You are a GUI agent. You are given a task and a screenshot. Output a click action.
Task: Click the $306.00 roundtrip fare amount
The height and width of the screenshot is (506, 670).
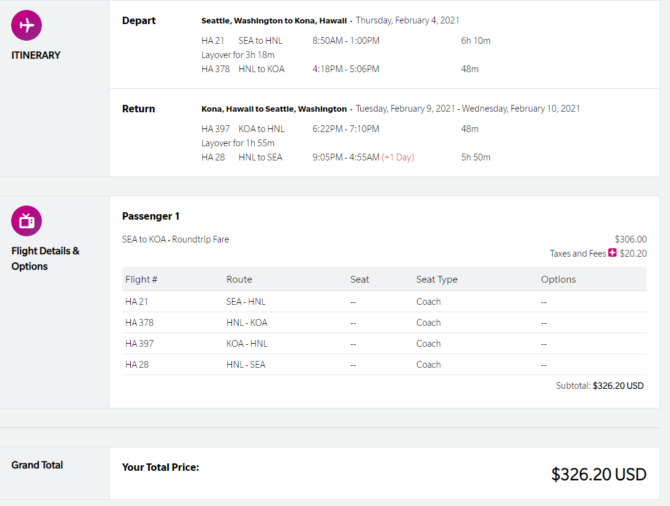click(x=630, y=239)
